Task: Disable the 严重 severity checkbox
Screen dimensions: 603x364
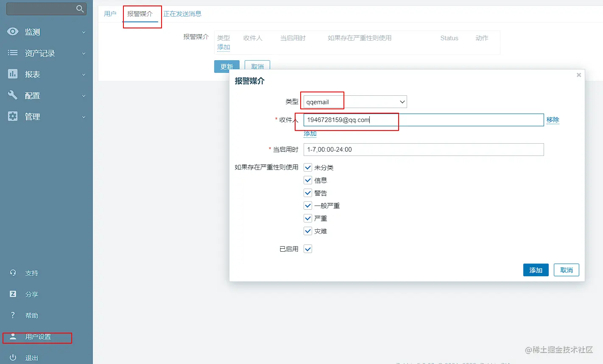Action: [x=308, y=218]
